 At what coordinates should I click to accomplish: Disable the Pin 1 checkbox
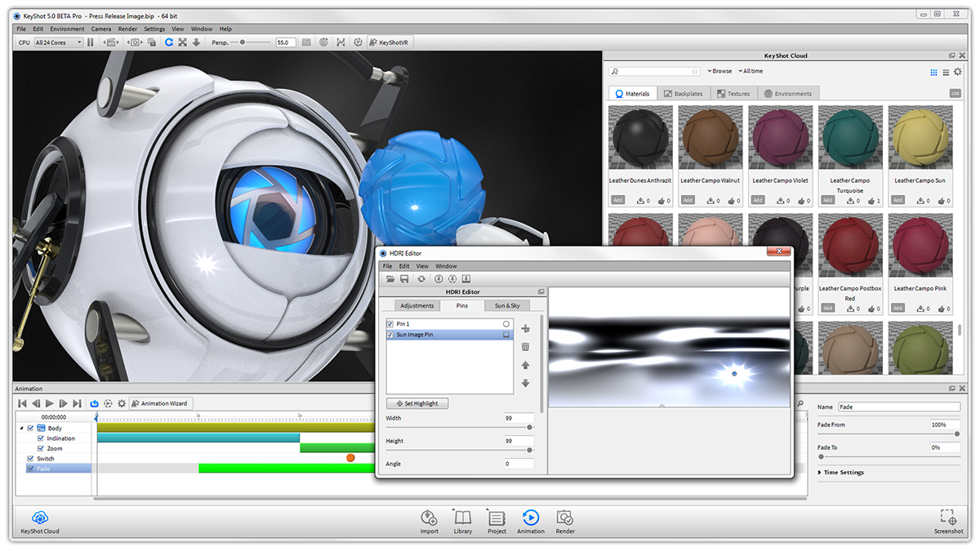coord(390,324)
